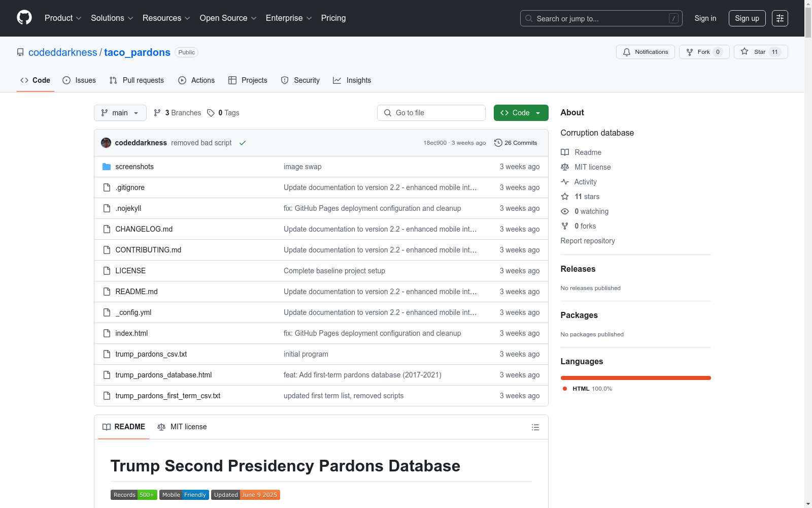Screen dimensions: 812x508
Task: Click the stars icon in About sidebar
Action: [565, 197]
